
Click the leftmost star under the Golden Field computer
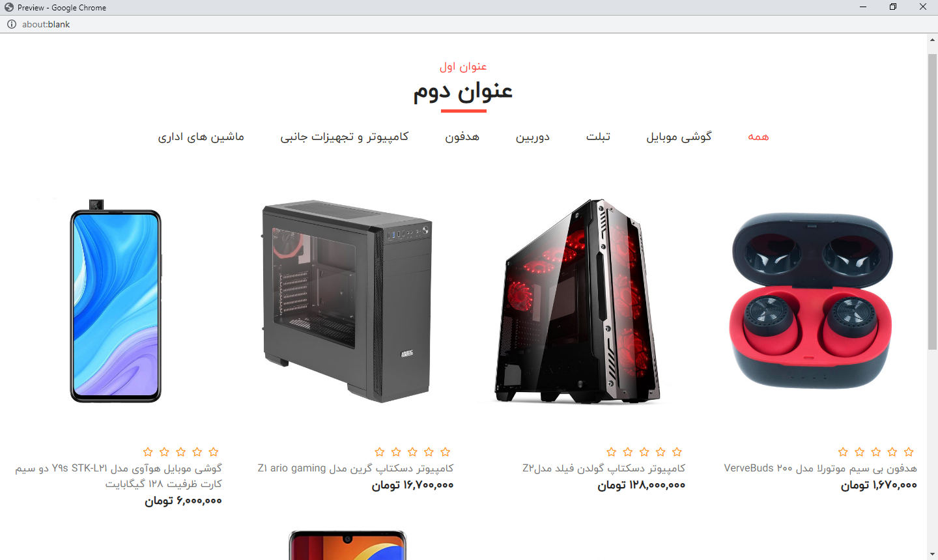pos(611,452)
